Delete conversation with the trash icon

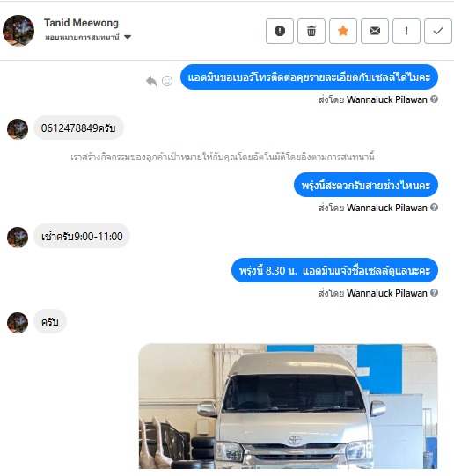[x=311, y=31]
